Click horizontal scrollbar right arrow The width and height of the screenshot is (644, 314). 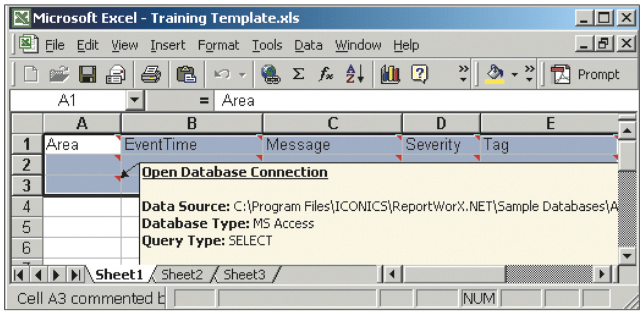(x=602, y=274)
